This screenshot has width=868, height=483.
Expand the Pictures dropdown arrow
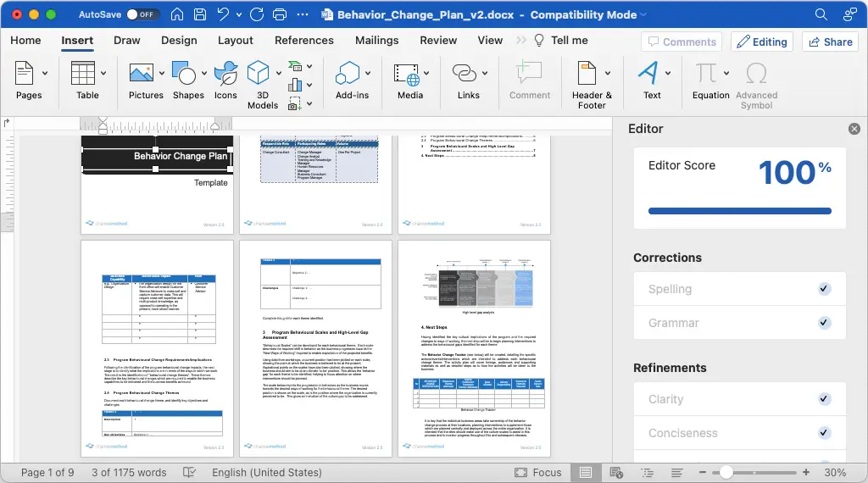click(x=162, y=73)
